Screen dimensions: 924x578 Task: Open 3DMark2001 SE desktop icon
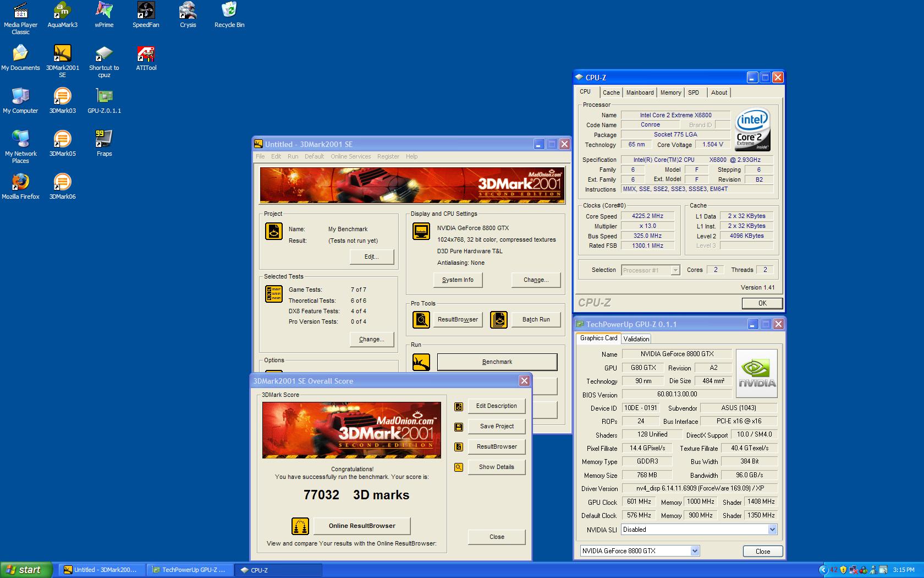point(62,62)
